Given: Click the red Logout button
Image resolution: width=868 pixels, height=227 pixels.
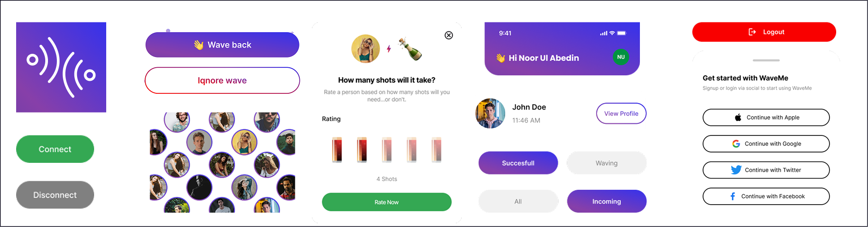Looking at the screenshot, I should click(764, 32).
